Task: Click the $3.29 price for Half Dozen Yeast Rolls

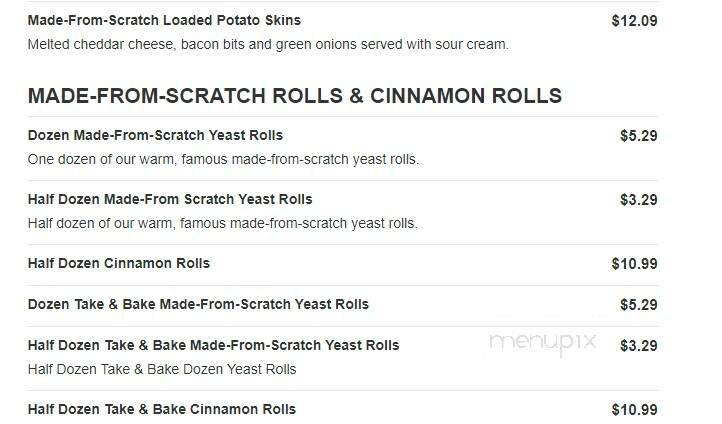Action: [638, 200]
